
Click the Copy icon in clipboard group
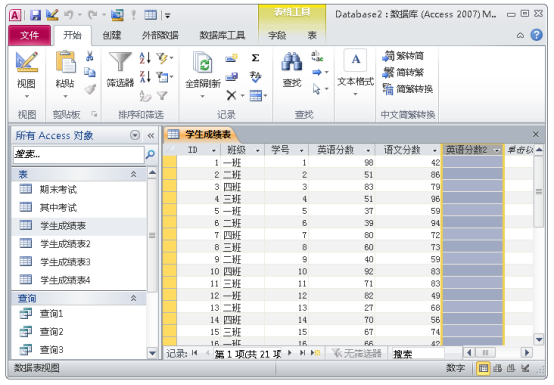coord(90,72)
